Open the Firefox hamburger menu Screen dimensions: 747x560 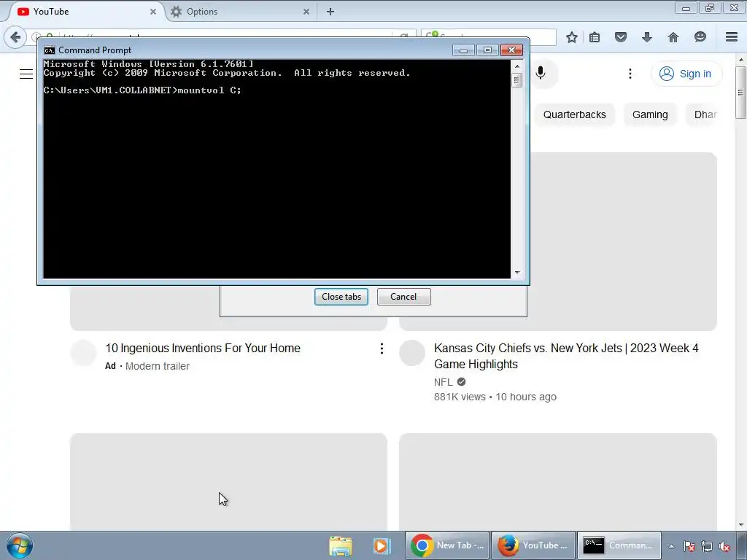[732, 37]
